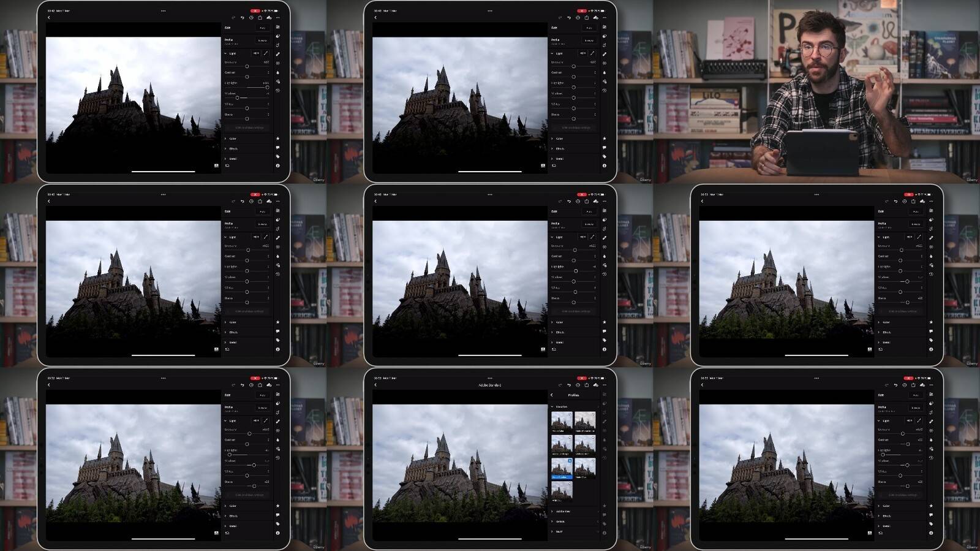Viewport: 980px width, 551px height.
Task: Expand the Effects section in the maxed-Highlights screenshot
Action: click(x=225, y=148)
